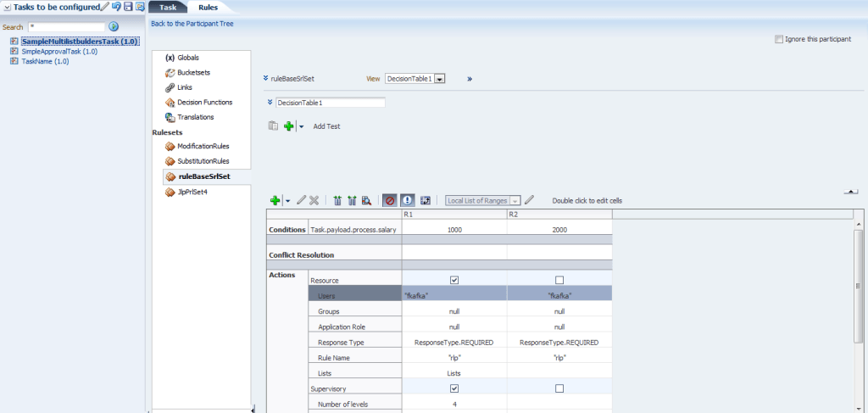Click the Links paperclip icon
The image size is (868, 413).
[170, 87]
